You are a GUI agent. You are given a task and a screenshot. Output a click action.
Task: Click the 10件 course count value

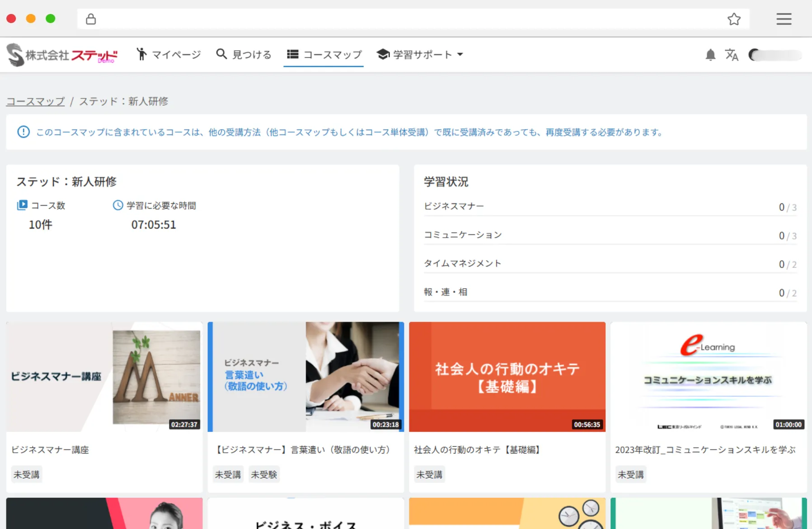point(41,225)
